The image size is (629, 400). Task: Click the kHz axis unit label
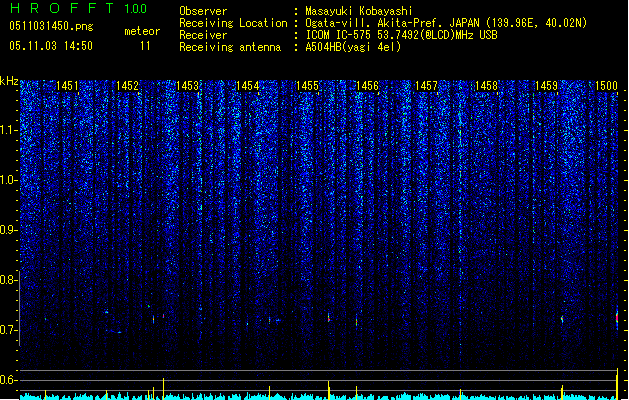click(9, 81)
